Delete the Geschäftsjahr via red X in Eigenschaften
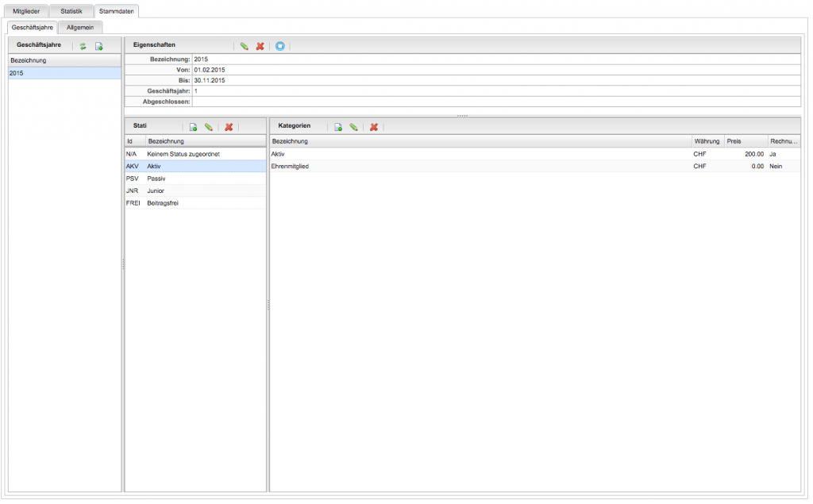The width and height of the screenshot is (813, 504). pyautogui.click(x=260, y=46)
